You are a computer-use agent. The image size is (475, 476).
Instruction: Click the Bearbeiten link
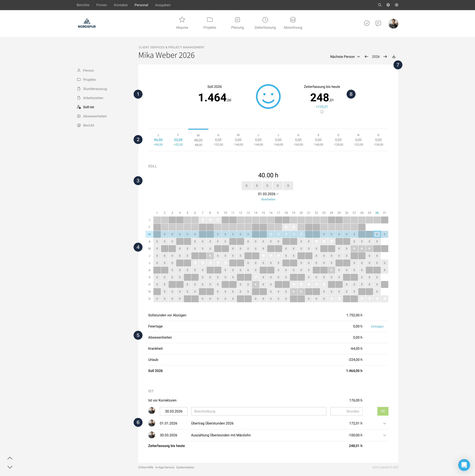[268, 199]
